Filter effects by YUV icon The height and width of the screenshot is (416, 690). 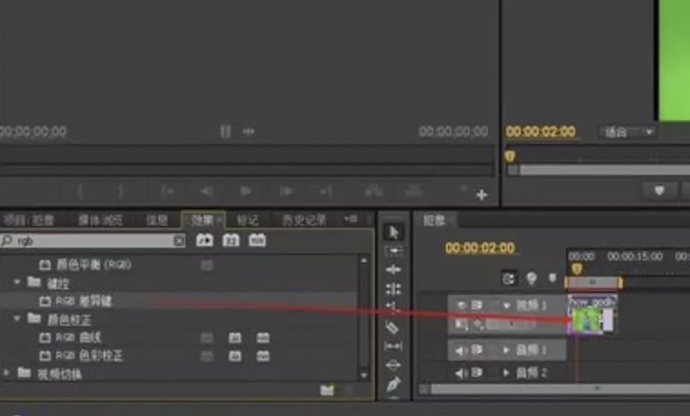point(257,240)
